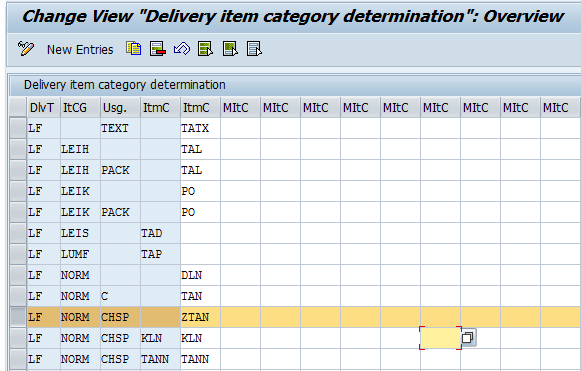Click the TAD cell in LEIS row

tap(160, 233)
